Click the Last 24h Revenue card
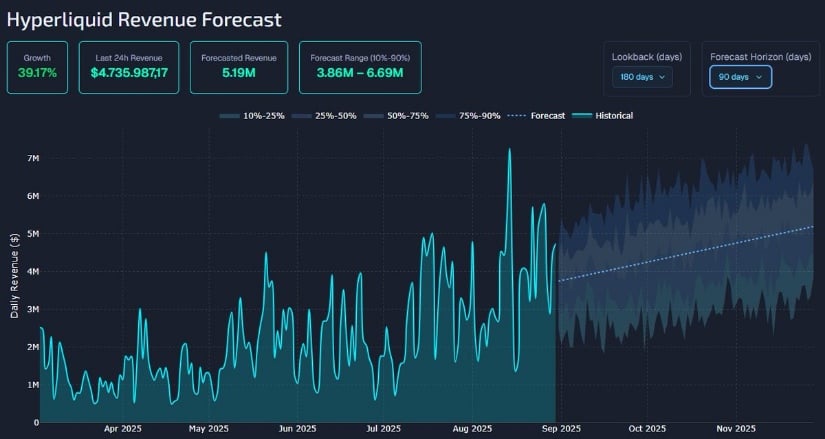The image size is (825, 439). coord(129,67)
